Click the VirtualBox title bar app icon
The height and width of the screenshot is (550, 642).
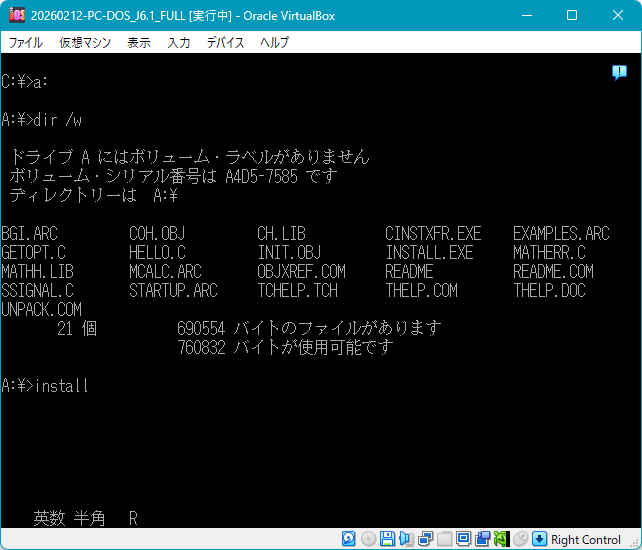click(15, 15)
